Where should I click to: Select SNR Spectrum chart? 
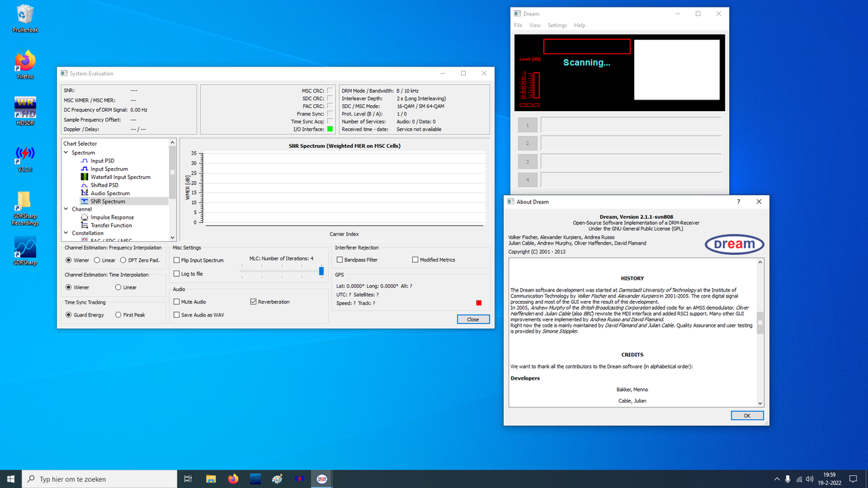[108, 201]
